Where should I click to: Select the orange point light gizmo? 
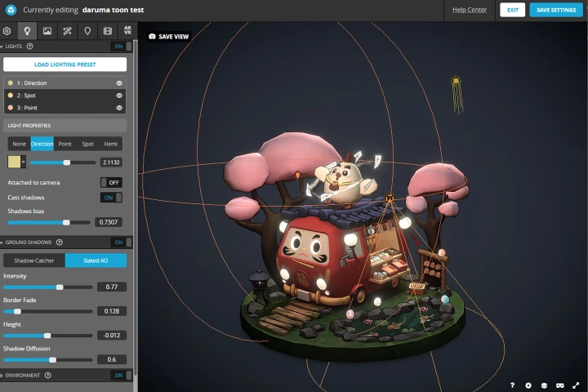[x=298, y=175]
